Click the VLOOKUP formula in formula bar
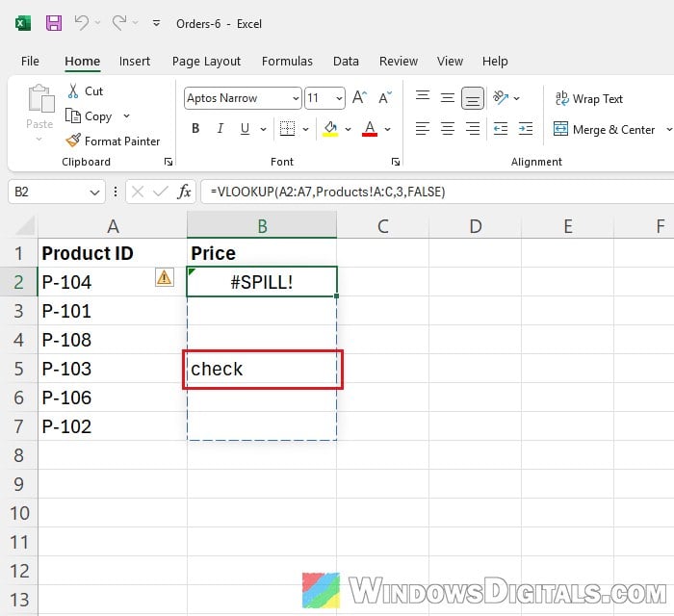The height and width of the screenshot is (616, 674). click(327, 192)
